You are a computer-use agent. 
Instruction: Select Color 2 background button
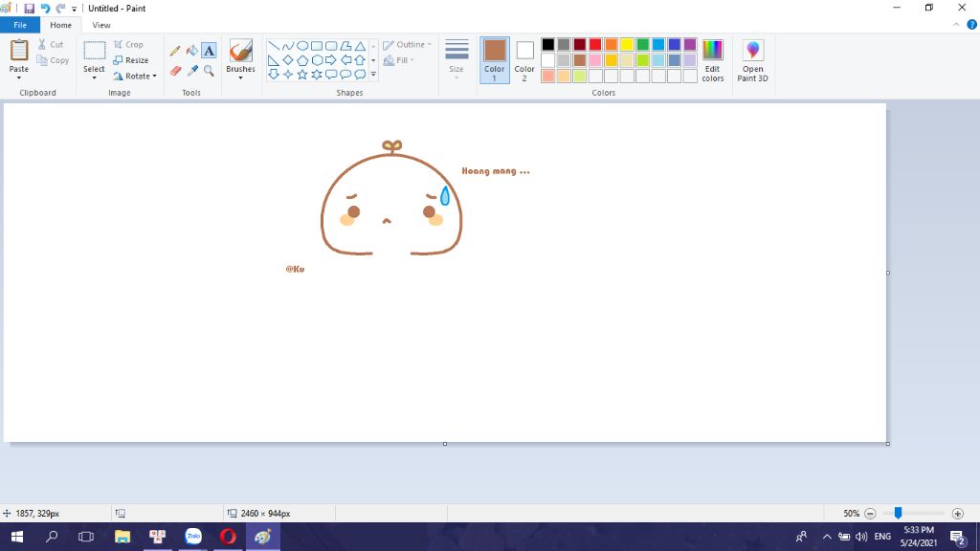tap(524, 60)
